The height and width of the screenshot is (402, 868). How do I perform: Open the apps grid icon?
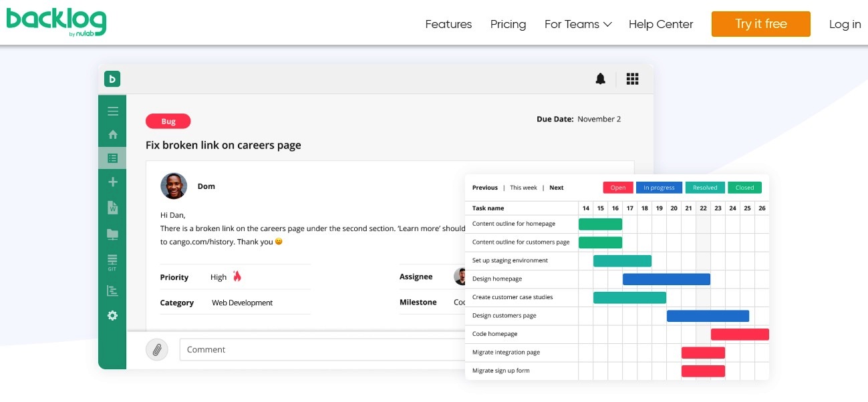(x=632, y=79)
